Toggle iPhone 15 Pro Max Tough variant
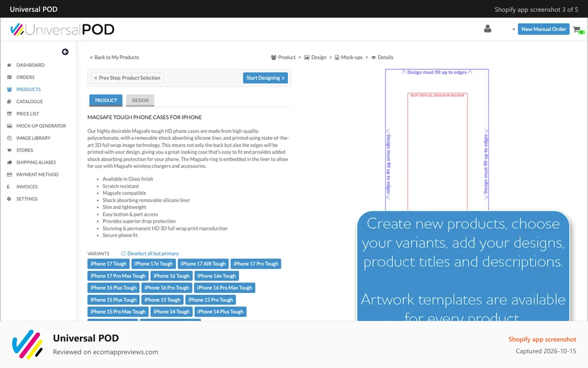The height and width of the screenshot is (368, 588). [118, 312]
